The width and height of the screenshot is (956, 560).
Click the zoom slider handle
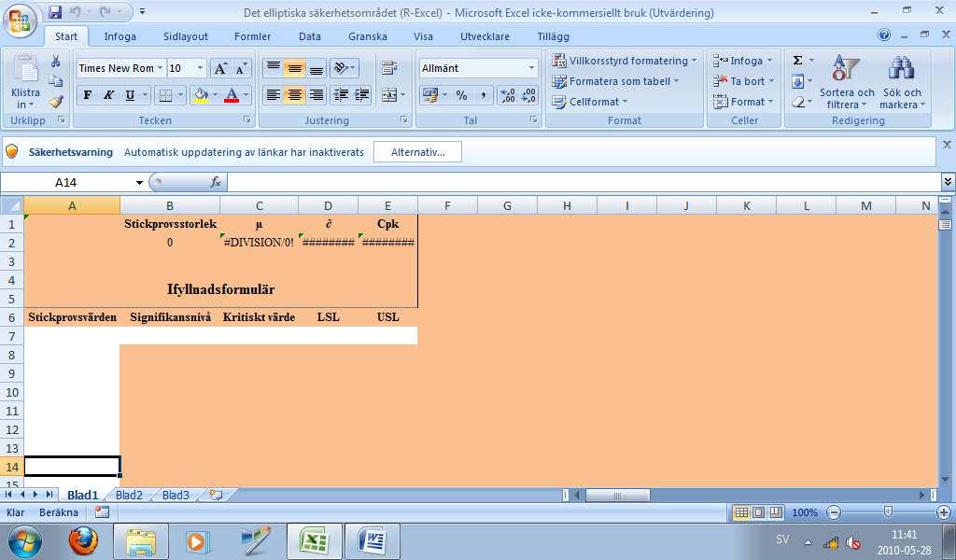point(888,512)
